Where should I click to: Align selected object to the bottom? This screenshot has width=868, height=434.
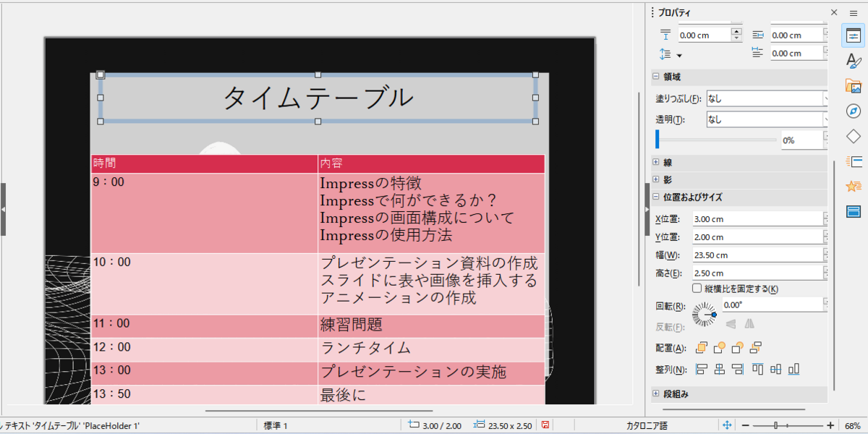click(793, 370)
